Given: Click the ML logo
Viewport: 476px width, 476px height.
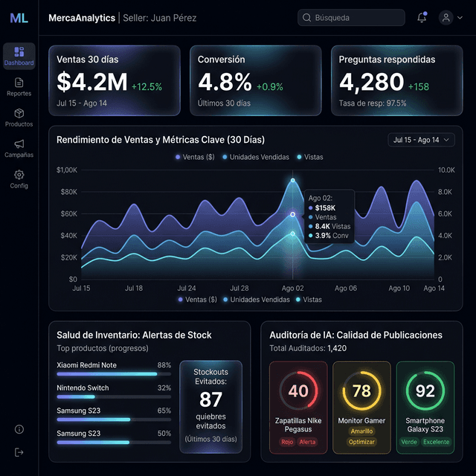Looking at the screenshot, I should point(19,18).
